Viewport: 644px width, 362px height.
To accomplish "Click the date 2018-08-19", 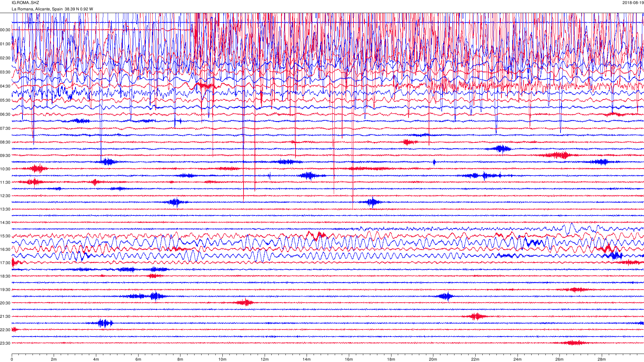I will click(633, 3).
